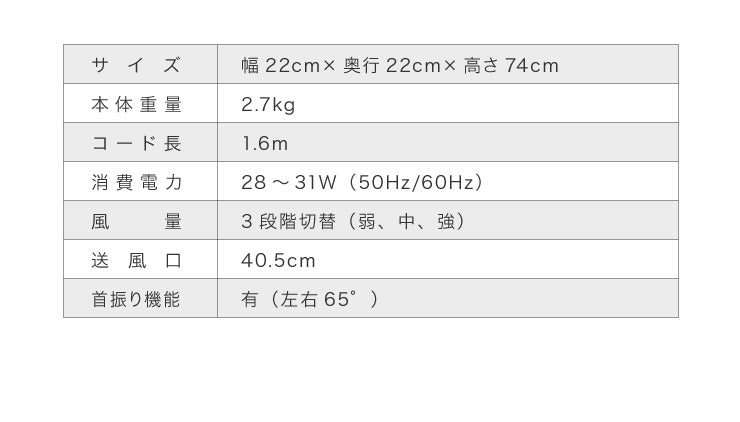Click the 本体重量 label cell
The height and width of the screenshot is (422, 740).
(x=137, y=104)
